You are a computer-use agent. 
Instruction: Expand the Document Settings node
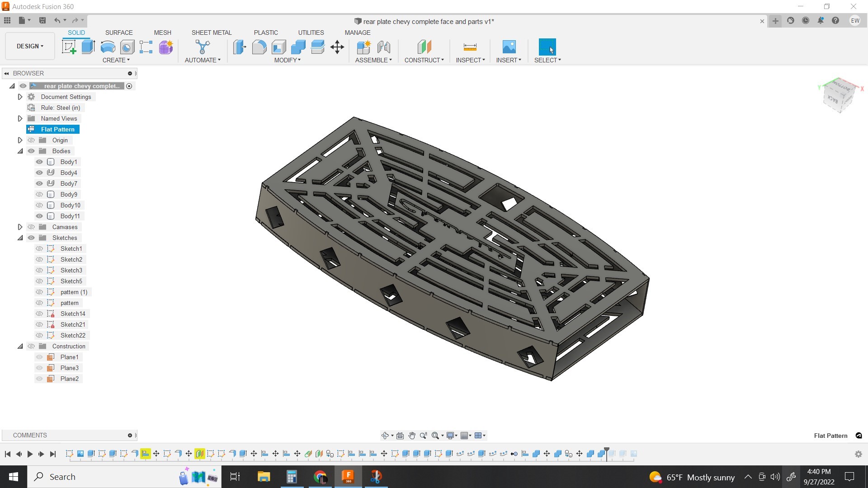20,96
